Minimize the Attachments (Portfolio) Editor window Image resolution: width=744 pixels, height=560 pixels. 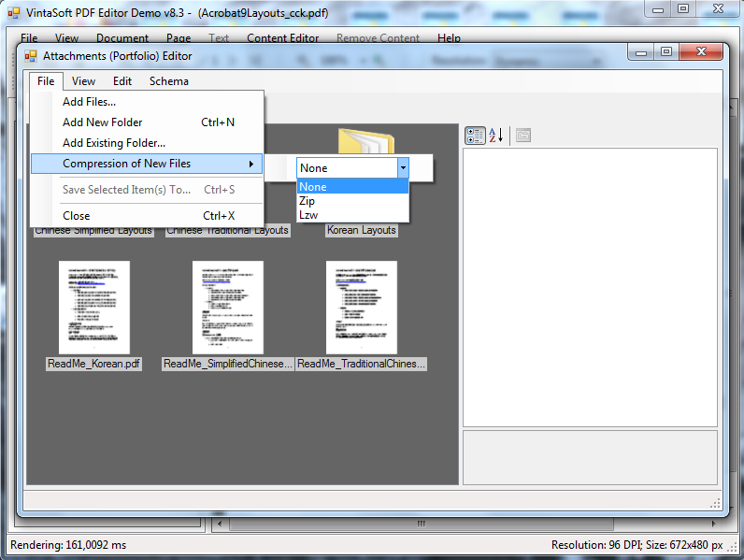641,51
